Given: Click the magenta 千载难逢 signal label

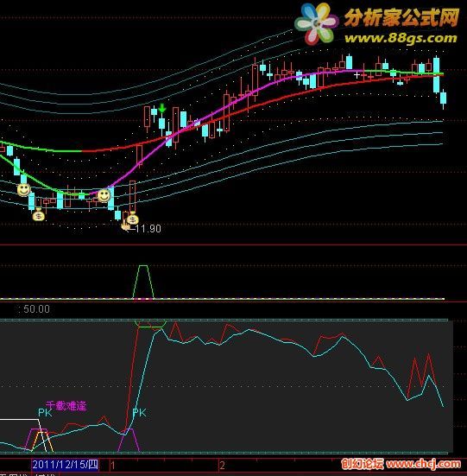Looking at the screenshot, I should [66, 405].
